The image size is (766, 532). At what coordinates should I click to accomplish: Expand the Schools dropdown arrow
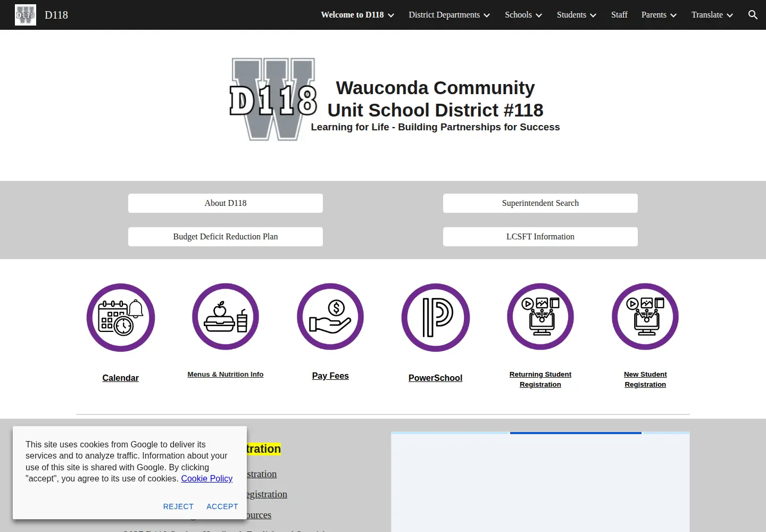coord(539,15)
